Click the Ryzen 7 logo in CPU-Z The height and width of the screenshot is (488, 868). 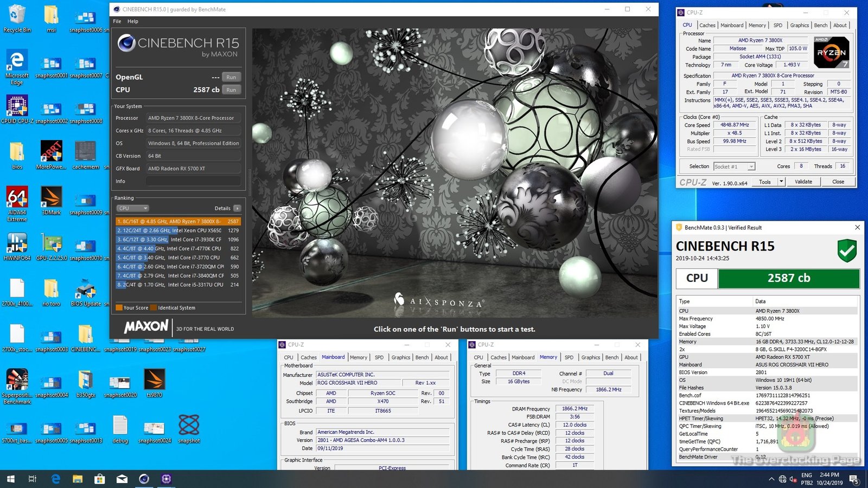pyautogui.click(x=831, y=52)
